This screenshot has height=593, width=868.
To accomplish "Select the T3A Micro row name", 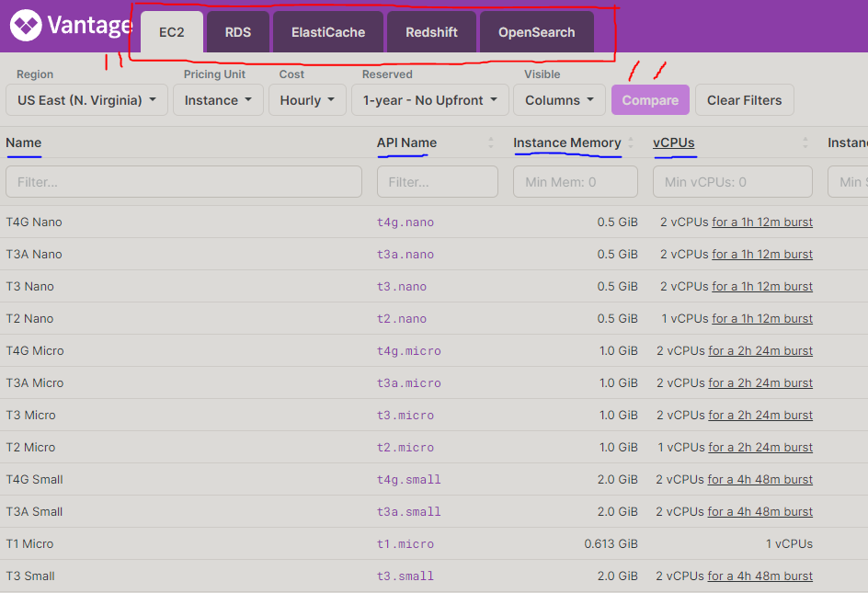I will (x=35, y=382).
